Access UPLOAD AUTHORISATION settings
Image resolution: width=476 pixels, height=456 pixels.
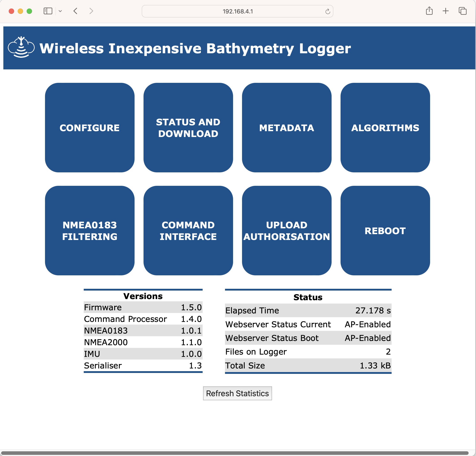pos(287,230)
